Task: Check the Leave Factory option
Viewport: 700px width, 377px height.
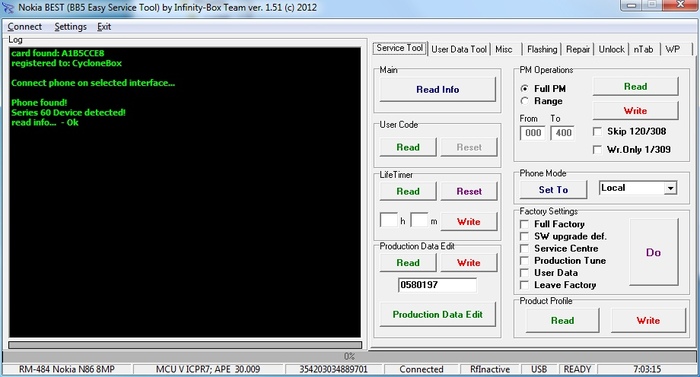Action: 525,285
